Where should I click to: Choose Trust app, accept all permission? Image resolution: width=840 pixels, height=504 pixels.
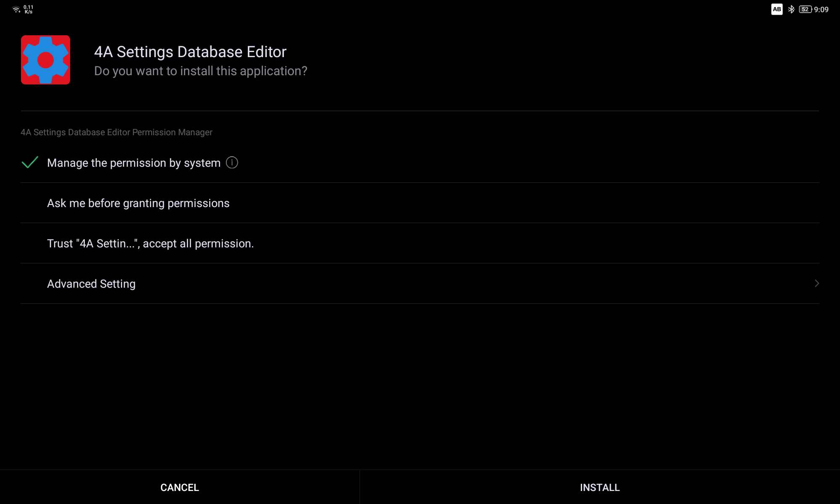click(x=150, y=244)
